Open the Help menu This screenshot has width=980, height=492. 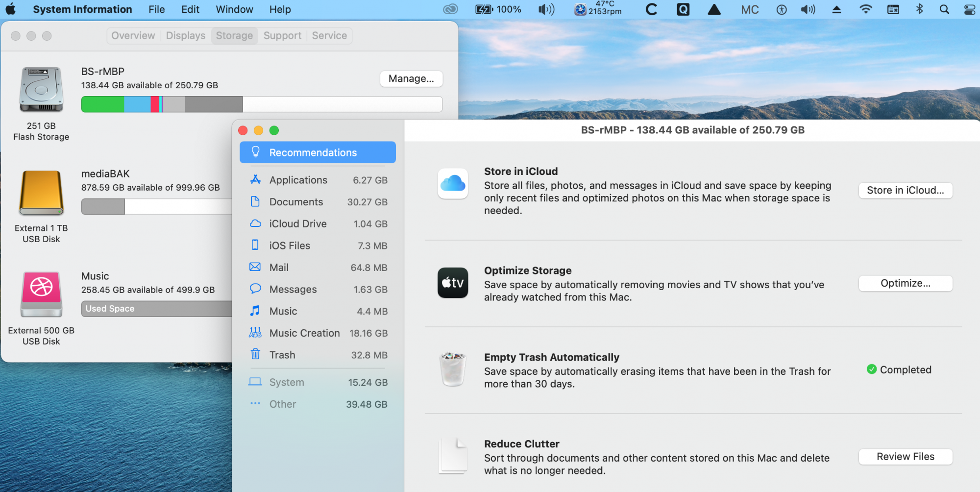tap(280, 9)
